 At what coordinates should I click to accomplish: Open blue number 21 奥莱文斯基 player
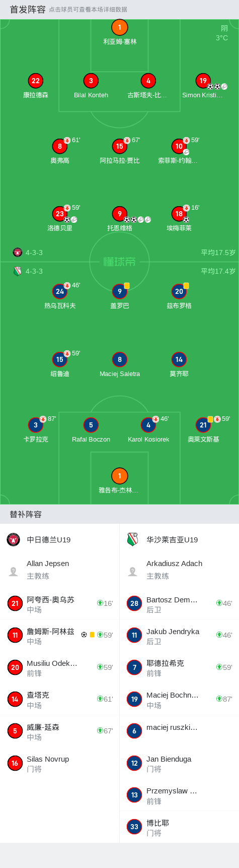203,430
